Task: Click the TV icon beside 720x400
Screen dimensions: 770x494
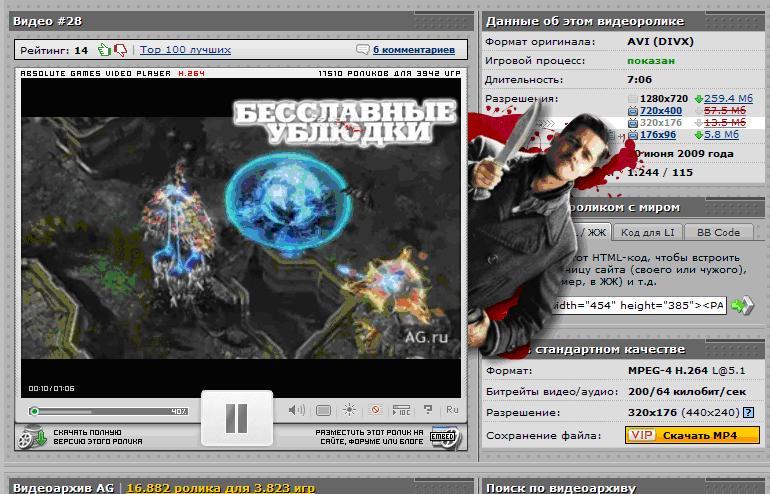Action: [633, 111]
